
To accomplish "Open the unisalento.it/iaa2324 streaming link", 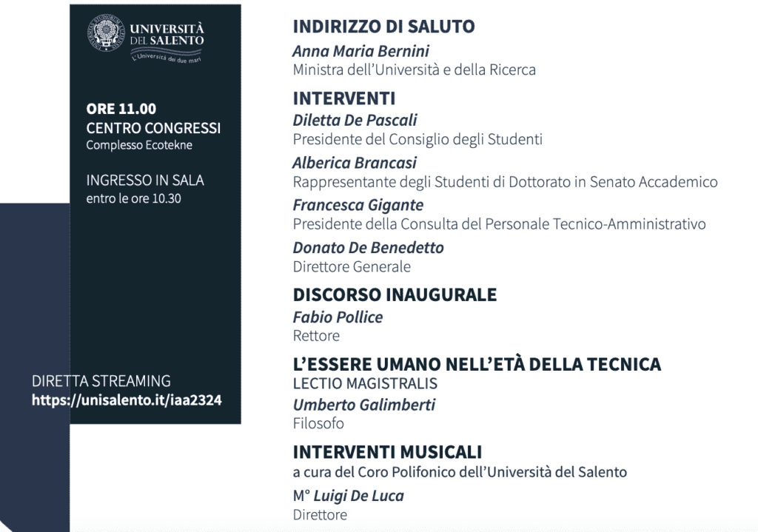I will tap(127, 400).
